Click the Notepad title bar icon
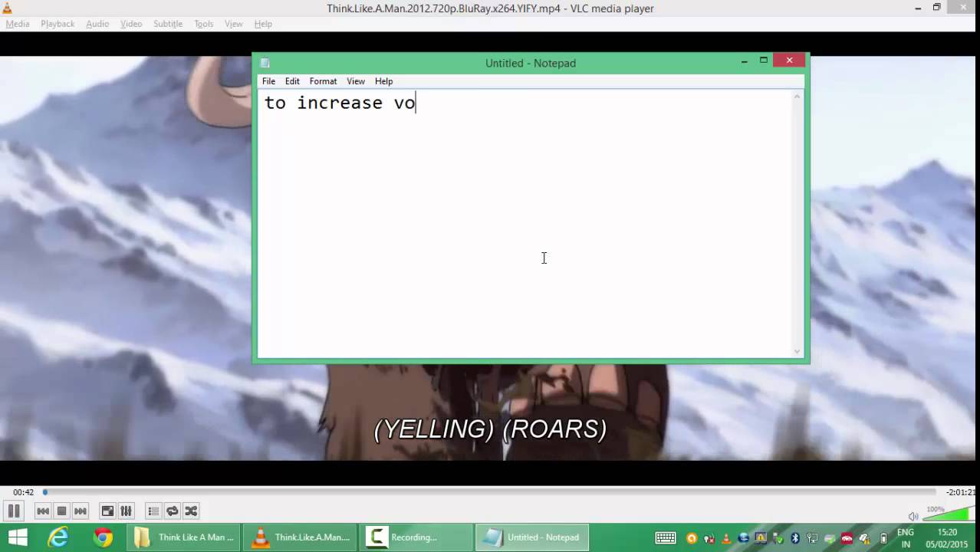The width and height of the screenshot is (980, 552). pos(265,63)
